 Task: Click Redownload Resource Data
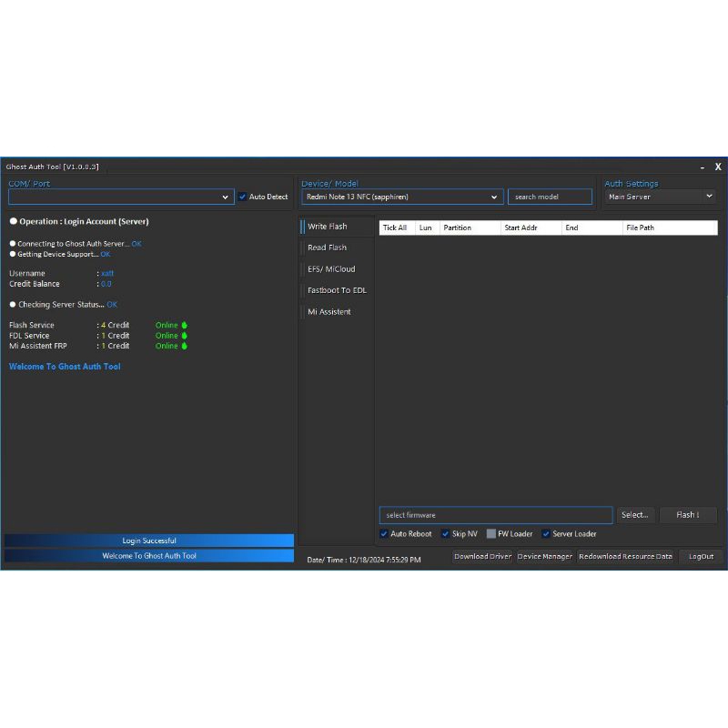click(x=625, y=556)
